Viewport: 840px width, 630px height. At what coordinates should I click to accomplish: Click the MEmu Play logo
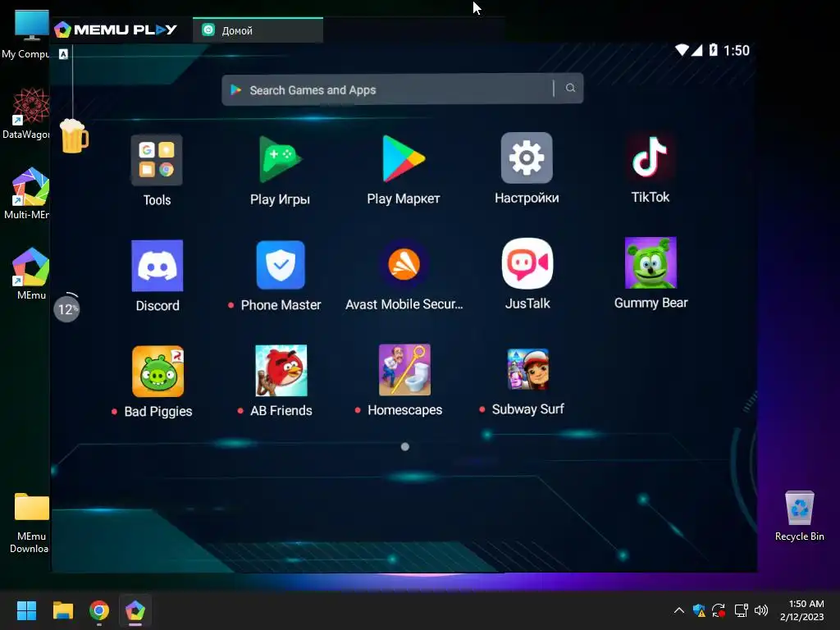click(116, 30)
